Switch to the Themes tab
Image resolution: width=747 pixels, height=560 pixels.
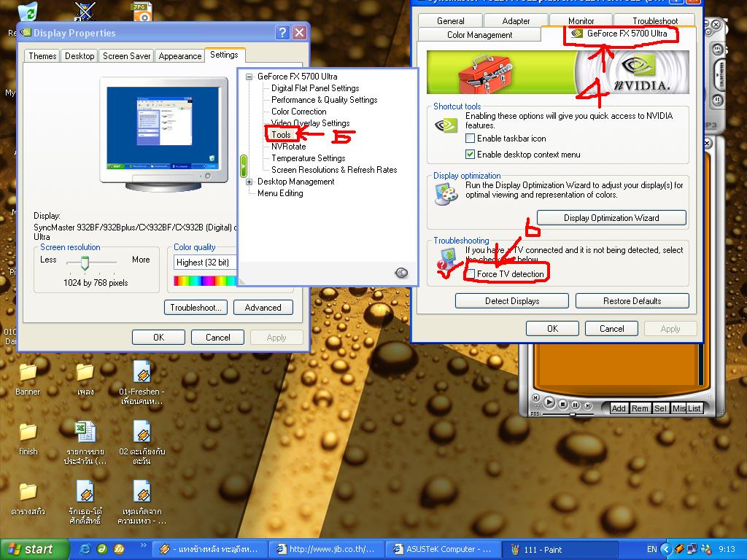point(42,55)
